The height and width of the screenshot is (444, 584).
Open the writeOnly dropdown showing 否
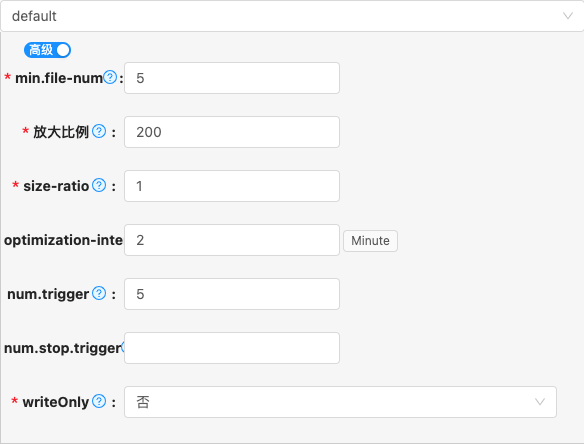pyautogui.click(x=340, y=402)
